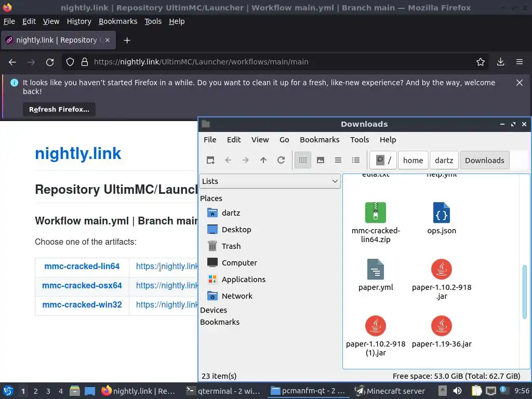The height and width of the screenshot is (399, 532).
Task: Click mmc-cracked-osx64 artifact link
Action: coord(82,286)
